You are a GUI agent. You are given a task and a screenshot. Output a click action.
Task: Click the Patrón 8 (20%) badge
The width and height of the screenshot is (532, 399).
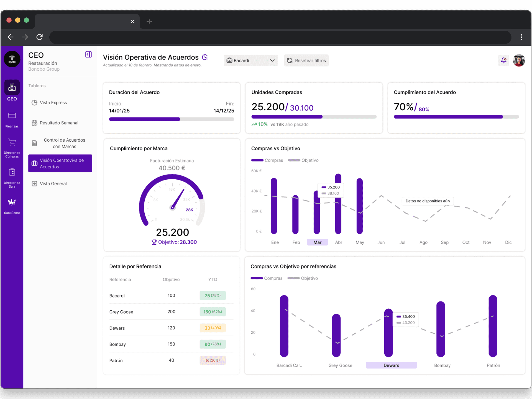[x=213, y=360]
